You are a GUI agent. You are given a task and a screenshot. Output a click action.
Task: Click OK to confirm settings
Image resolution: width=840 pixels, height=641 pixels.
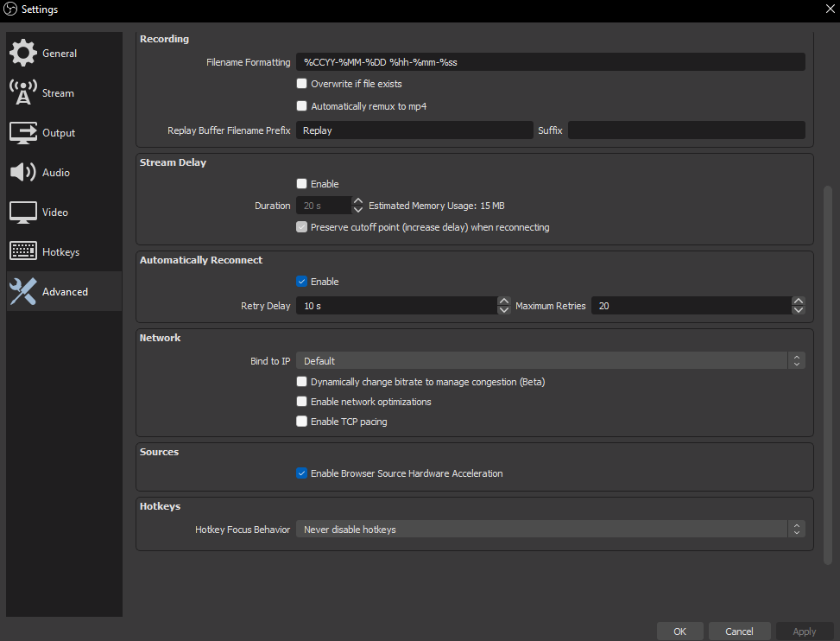pos(679,631)
